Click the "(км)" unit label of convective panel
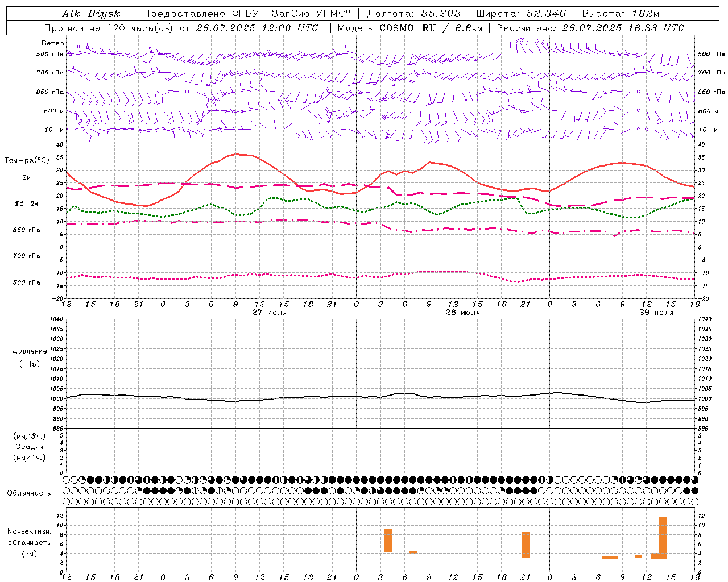728x582 pixels. pos(30,554)
